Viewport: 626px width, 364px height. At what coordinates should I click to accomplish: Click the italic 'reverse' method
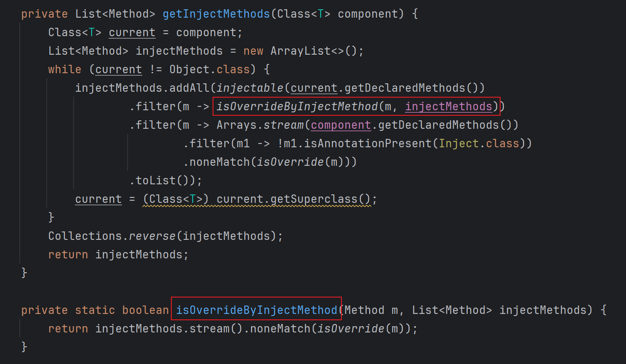(x=152, y=236)
